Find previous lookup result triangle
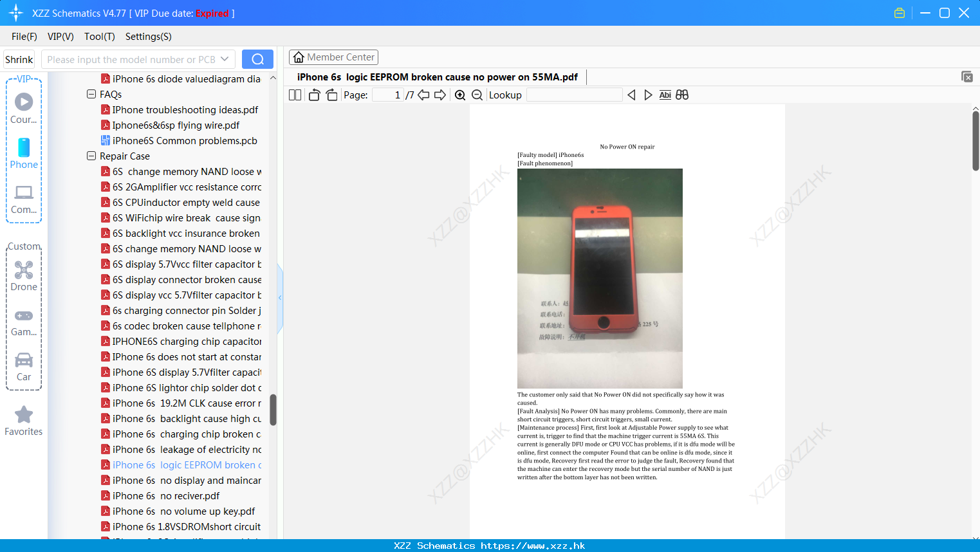 [x=631, y=95]
